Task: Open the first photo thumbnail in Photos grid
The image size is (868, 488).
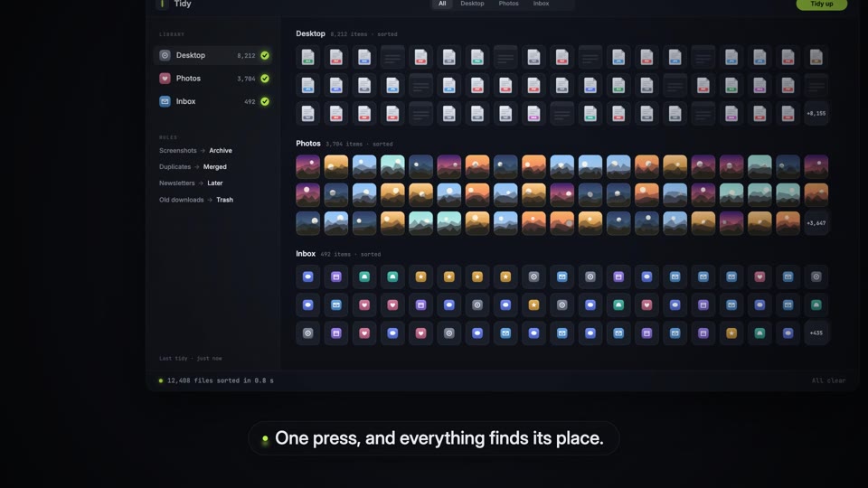Action: tap(307, 166)
